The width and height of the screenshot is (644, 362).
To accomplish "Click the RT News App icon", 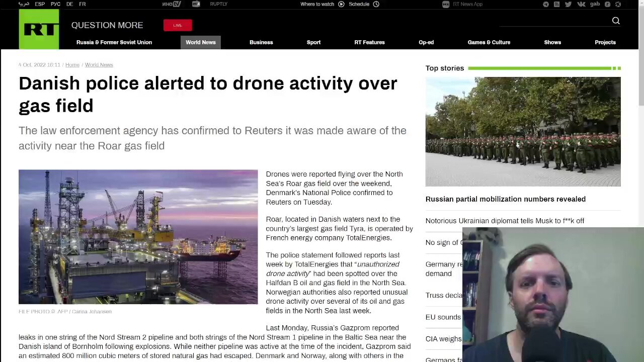I will [x=446, y=4].
